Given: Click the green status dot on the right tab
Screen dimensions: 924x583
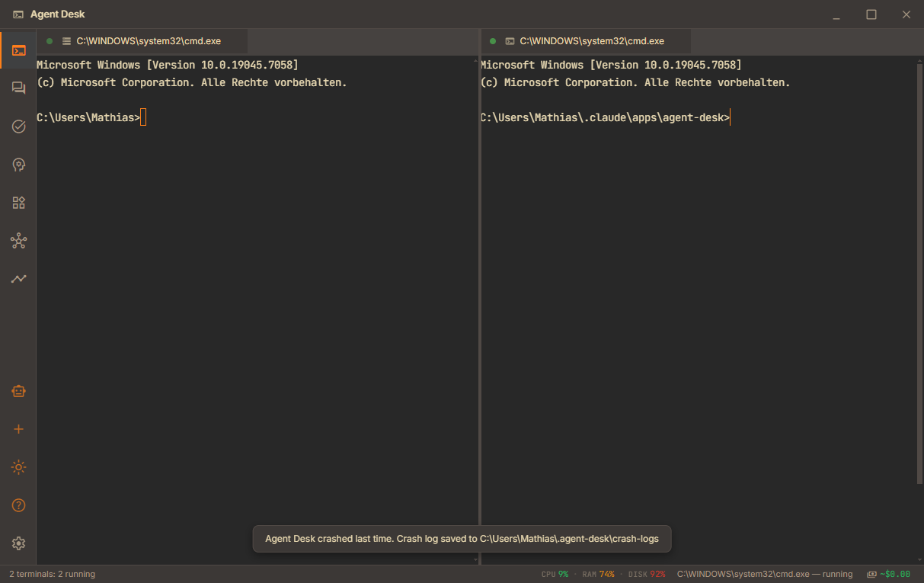Looking at the screenshot, I should (493, 41).
